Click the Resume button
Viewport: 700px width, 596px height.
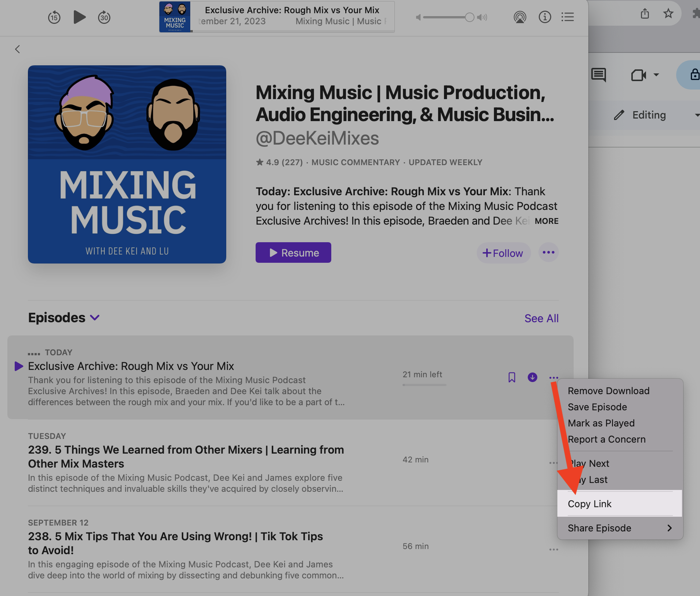coord(293,252)
